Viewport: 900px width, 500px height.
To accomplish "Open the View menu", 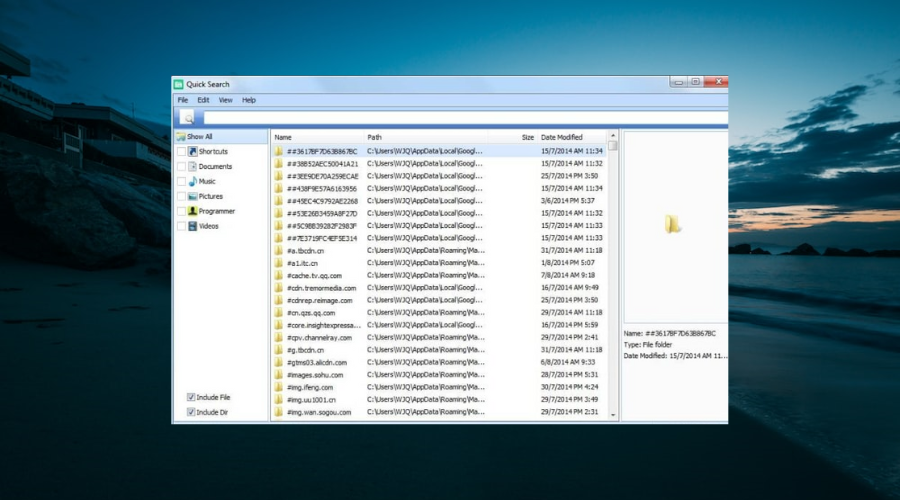I will 226,100.
